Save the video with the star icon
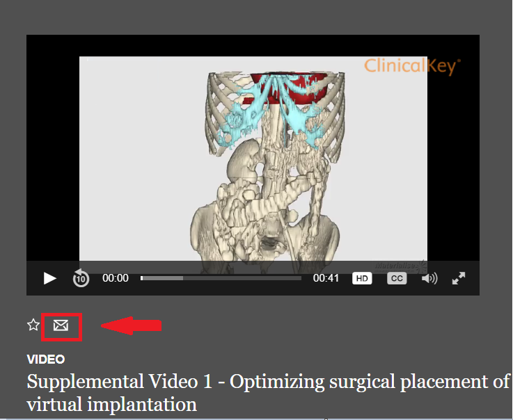 click(x=33, y=325)
